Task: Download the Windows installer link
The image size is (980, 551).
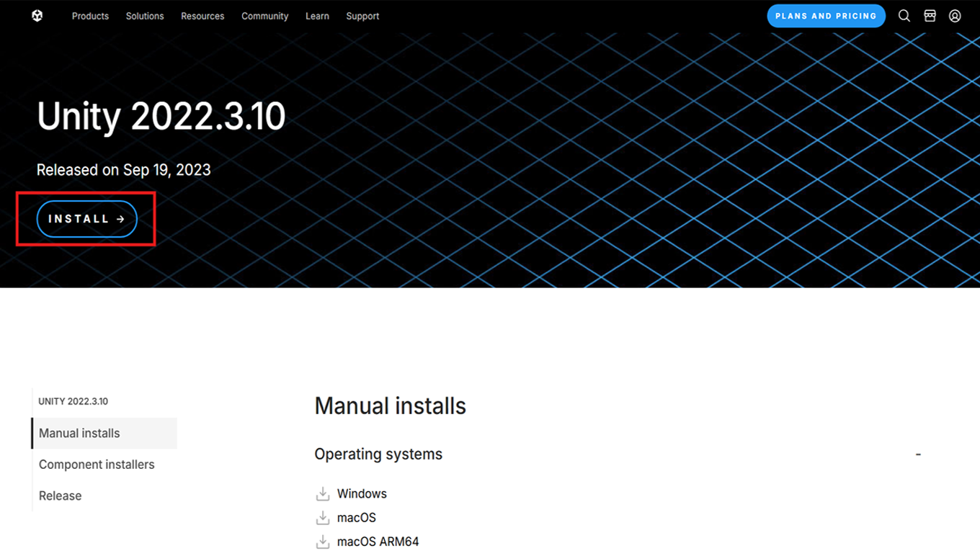Action: [x=362, y=494]
